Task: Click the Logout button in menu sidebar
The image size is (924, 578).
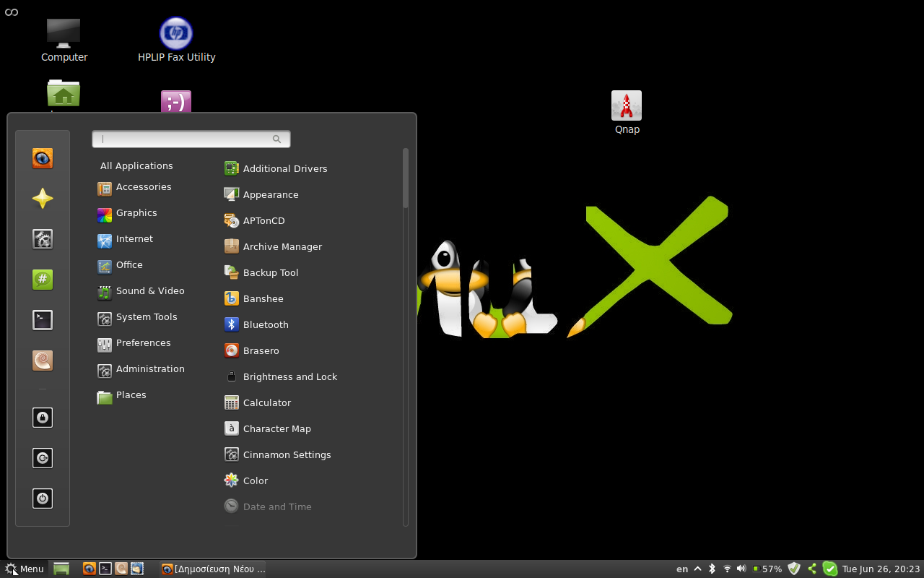Action: [x=43, y=458]
